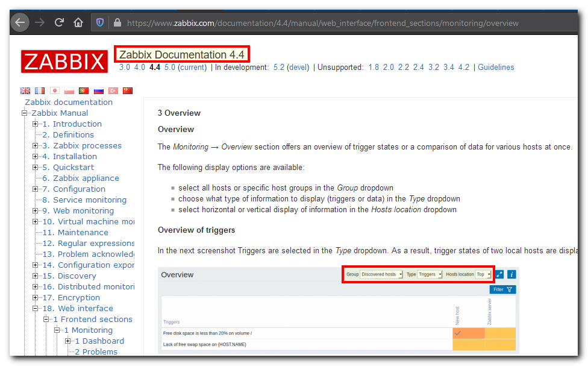Click the Filter button in the screenshot
Screen dimensions: 588x366
coord(503,289)
